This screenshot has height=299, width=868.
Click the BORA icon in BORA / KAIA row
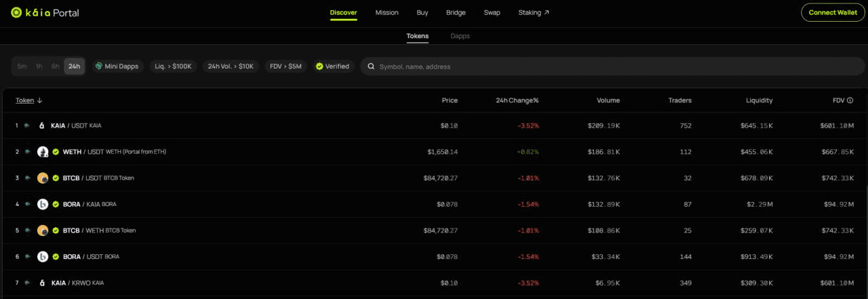pyautogui.click(x=43, y=204)
